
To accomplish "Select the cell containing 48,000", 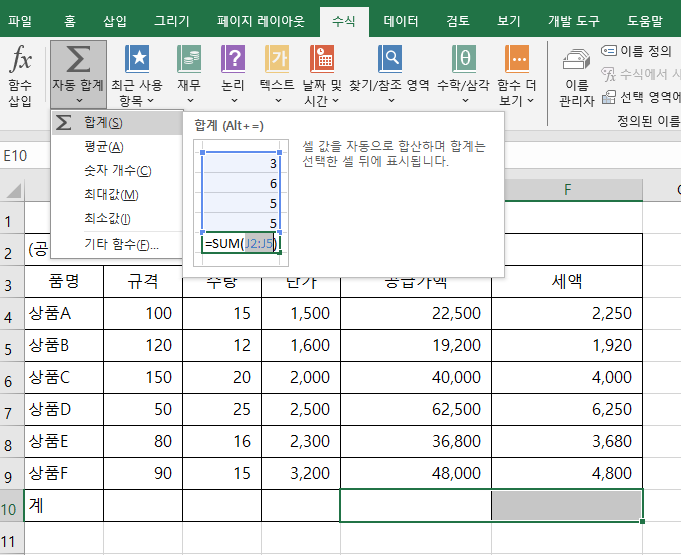I will pos(416,473).
